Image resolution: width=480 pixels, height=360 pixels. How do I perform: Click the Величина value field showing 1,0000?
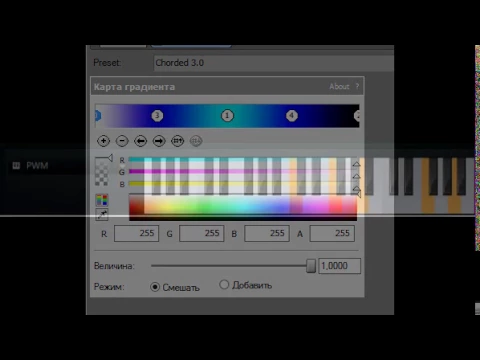click(x=339, y=266)
